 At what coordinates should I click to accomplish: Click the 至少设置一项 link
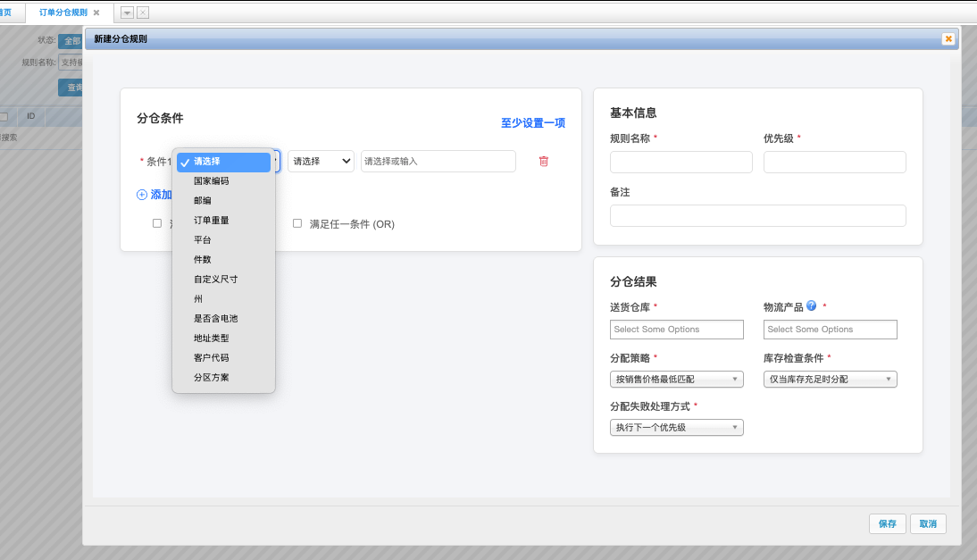(x=531, y=122)
